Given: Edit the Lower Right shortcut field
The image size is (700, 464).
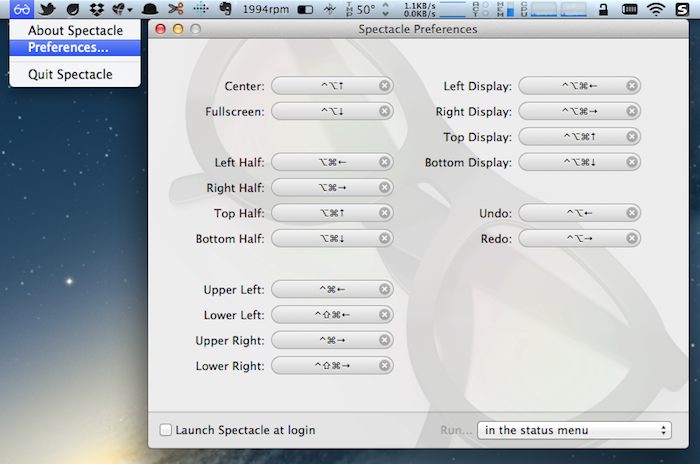Looking at the screenshot, I should click(x=332, y=365).
